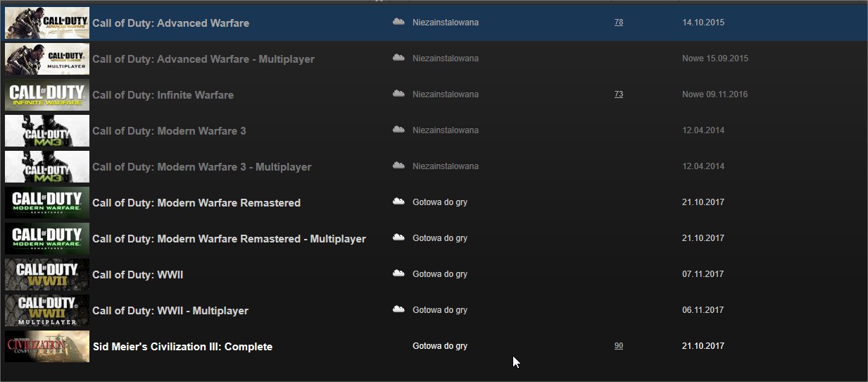Image resolution: width=868 pixels, height=382 pixels.
Task: Click date Nowe 09.11.2016
Action: pos(715,94)
